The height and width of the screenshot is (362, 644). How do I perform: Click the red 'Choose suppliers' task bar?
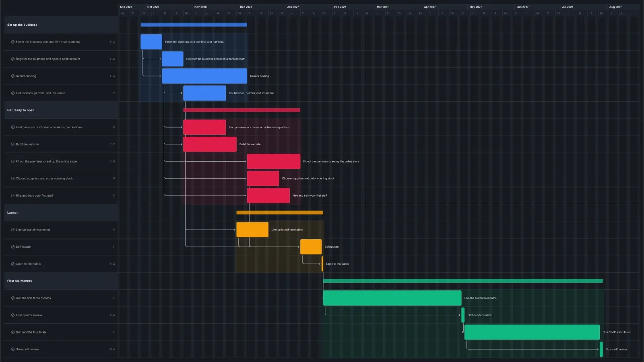coord(263,179)
